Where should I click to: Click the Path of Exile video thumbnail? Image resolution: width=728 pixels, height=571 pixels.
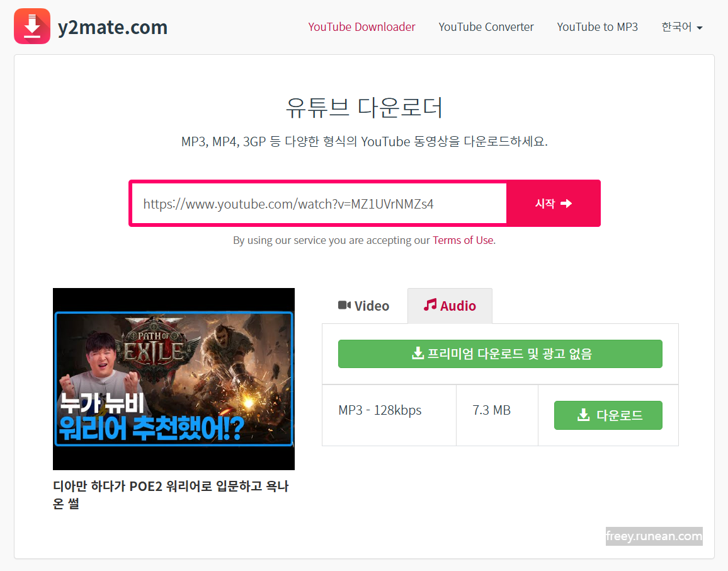173,379
